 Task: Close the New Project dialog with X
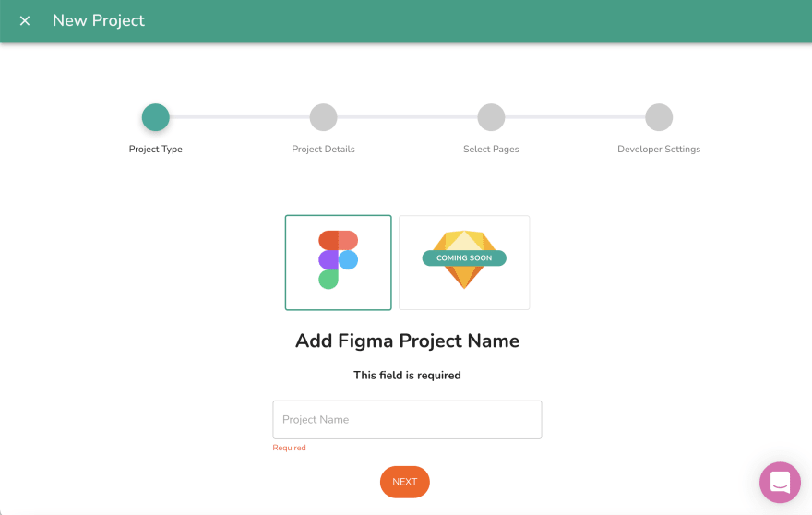24,20
